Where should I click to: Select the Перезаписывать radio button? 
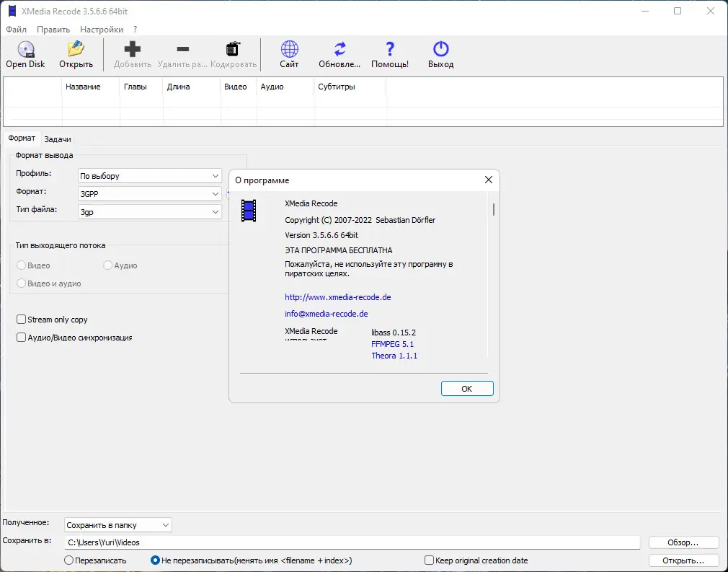tap(68, 560)
